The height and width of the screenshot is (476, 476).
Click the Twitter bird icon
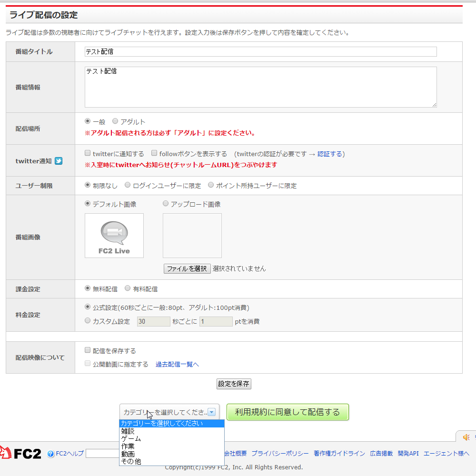pyautogui.click(x=59, y=161)
